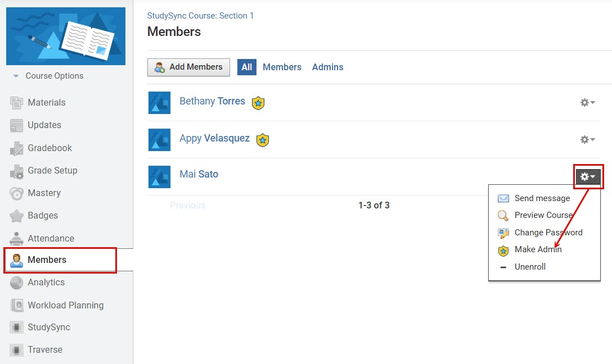This screenshot has height=364, width=612.
Task: Open the Traverse sidebar link
Action: point(45,349)
